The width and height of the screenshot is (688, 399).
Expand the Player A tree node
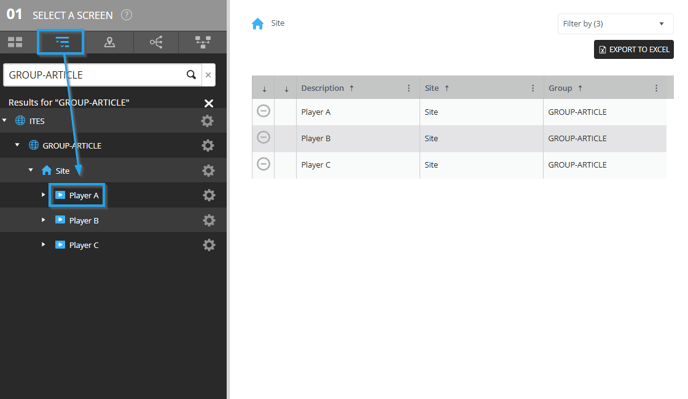43,194
